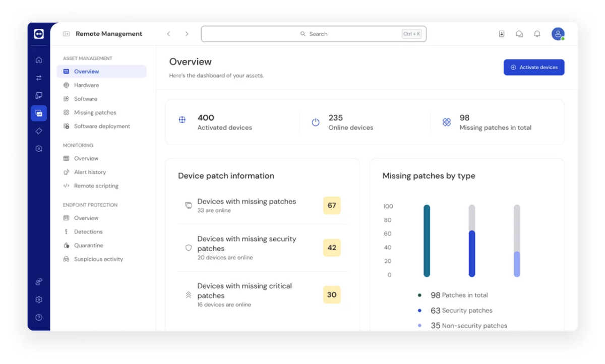Image resolution: width=605 pixels, height=364 pixels.
Task: Select the Remote Management rail icon
Action: (39, 113)
